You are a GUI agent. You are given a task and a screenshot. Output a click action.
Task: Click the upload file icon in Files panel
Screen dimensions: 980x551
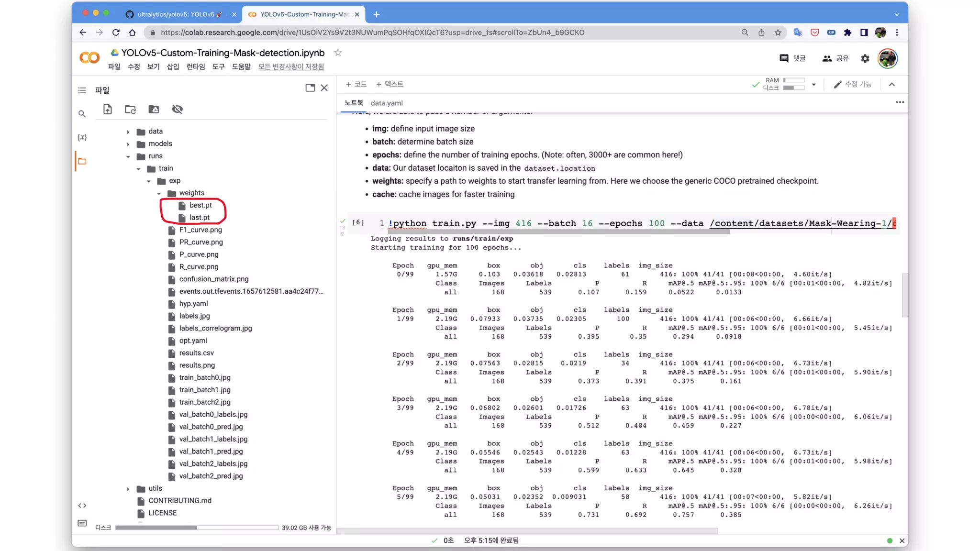click(x=108, y=109)
